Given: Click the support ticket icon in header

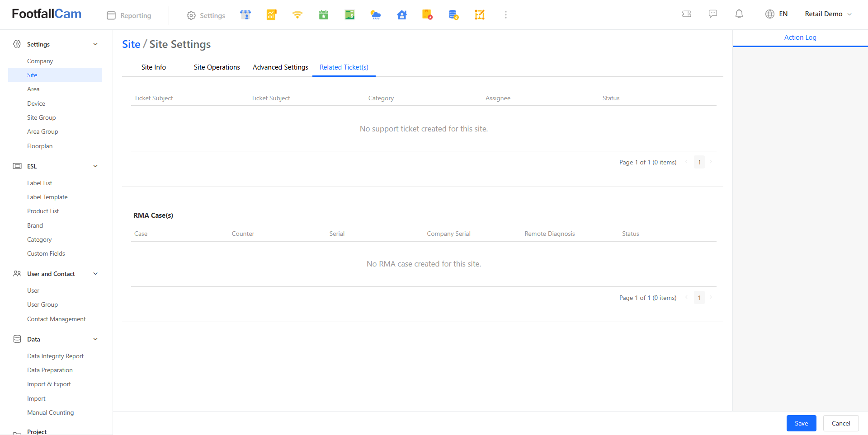Looking at the screenshot, I should (x=687, y=14).
